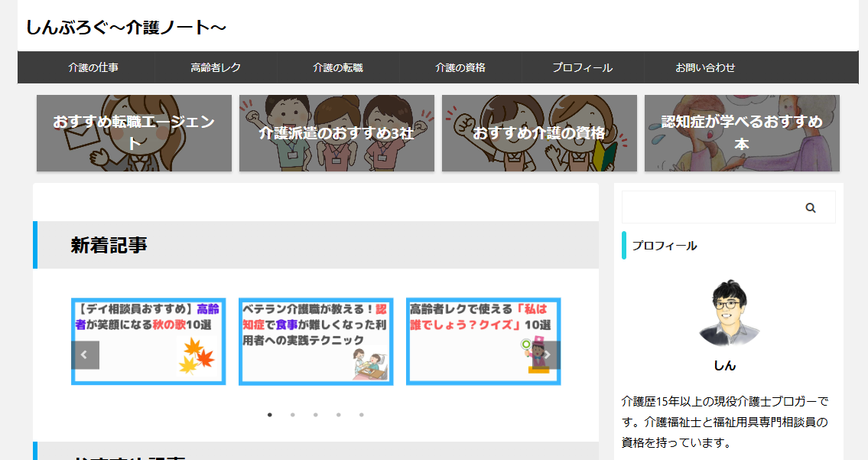This screenshot has height=460, width=868.
Task: Open the 介護の仕事 menu
Action: pos(93,67)
